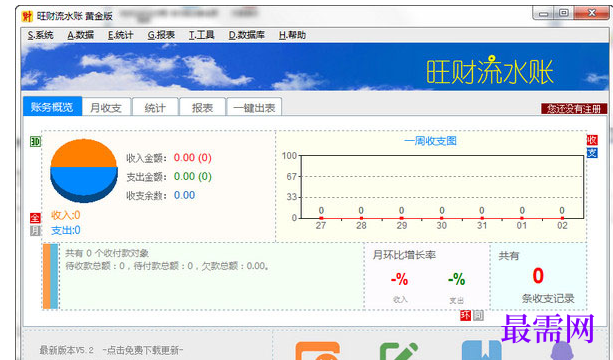Click the chart data point for day 02

coord(562,218)
